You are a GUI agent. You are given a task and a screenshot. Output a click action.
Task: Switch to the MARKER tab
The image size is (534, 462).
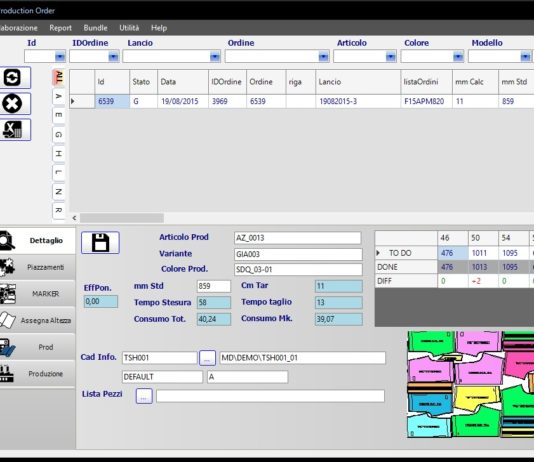click(37, 293)
